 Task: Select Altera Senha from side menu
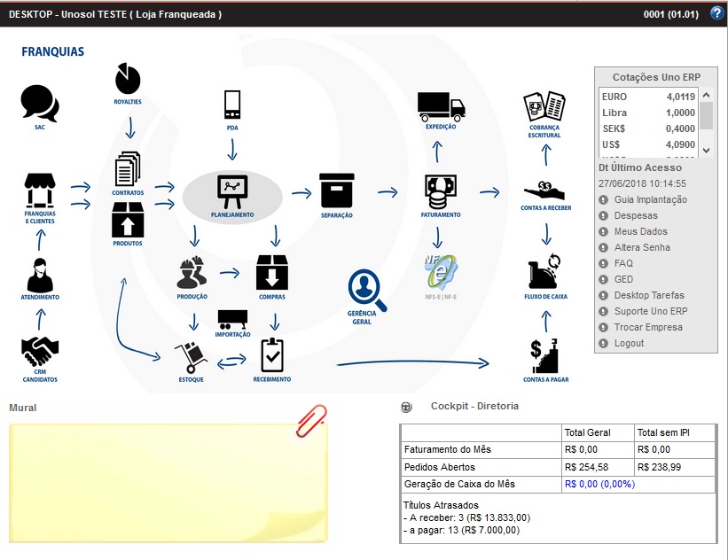[x=642, y=247]
